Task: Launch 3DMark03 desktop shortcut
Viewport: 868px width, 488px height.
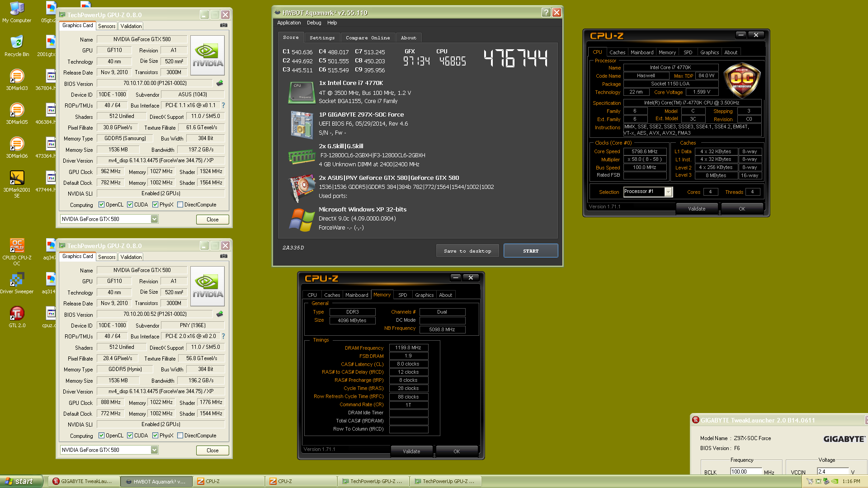Action: [17, 80]
